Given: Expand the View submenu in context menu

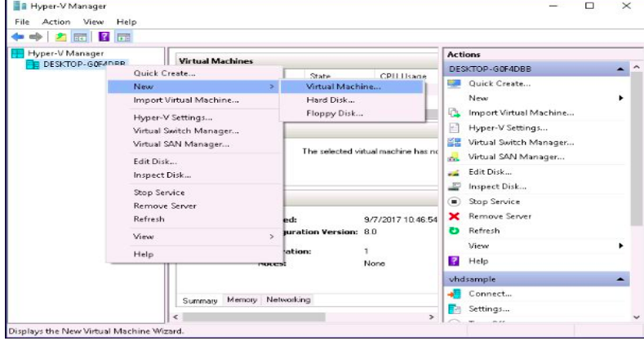Looking at the screenshot, I should point(272,237).
